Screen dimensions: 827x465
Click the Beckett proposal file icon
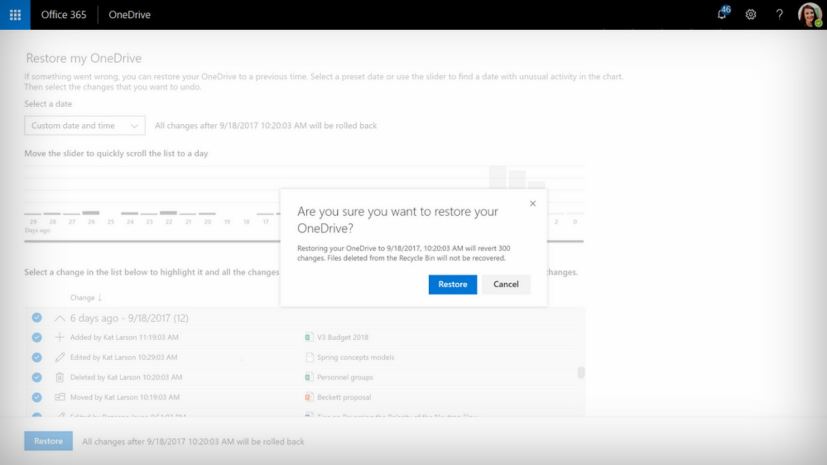(x=309, y=397)
